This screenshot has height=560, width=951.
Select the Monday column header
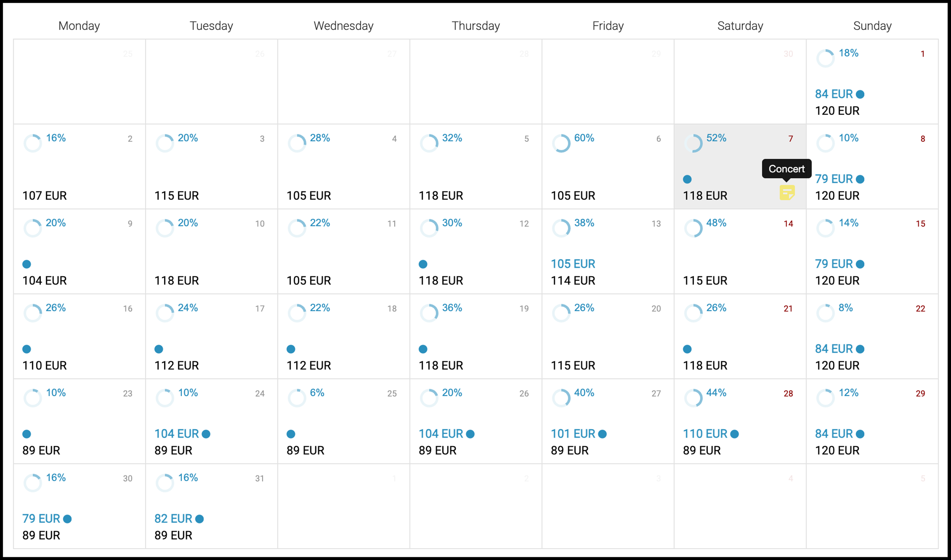coord(79,26)
